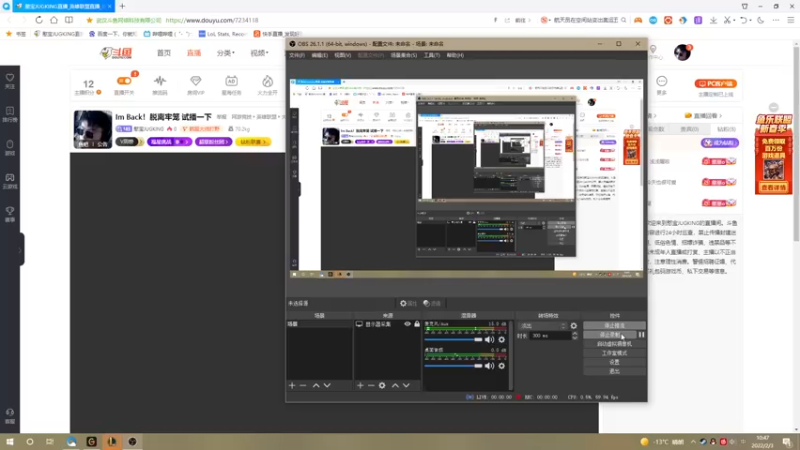Viewport: 800px width, 450px height.
Task: Open the AD star-sea tasks icon
Action: click(231, 81)
